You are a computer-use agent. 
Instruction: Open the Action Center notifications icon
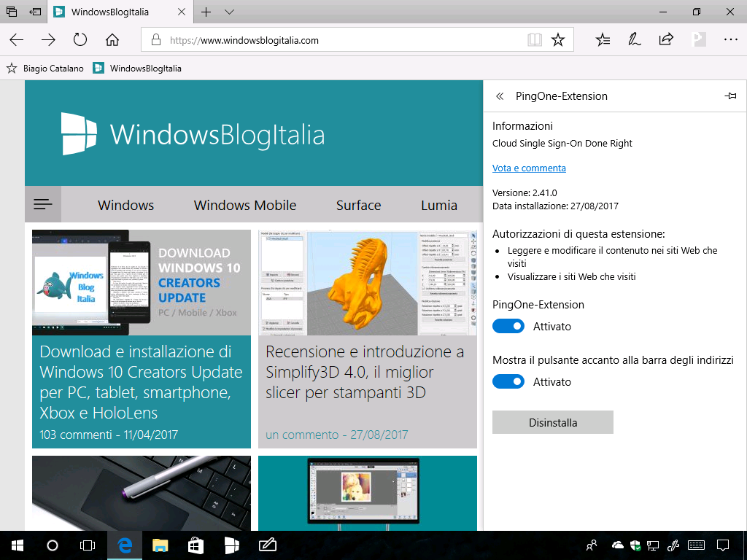click(x=723, y=545)
